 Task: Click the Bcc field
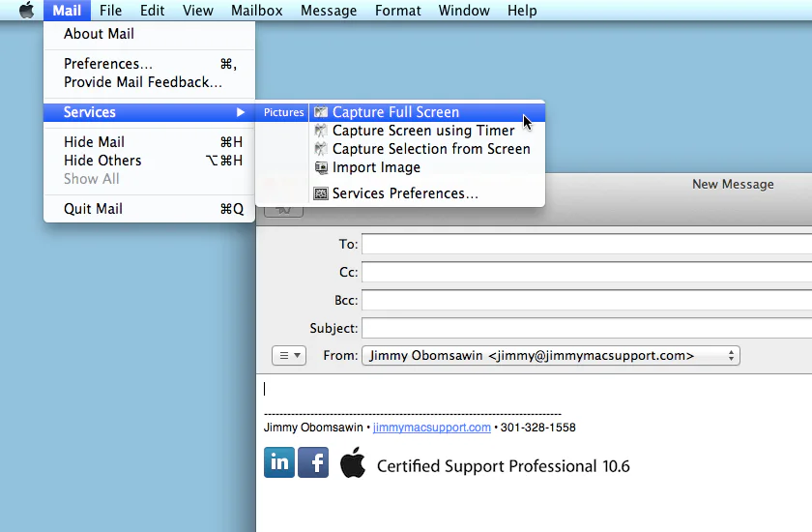pos(587,300)
